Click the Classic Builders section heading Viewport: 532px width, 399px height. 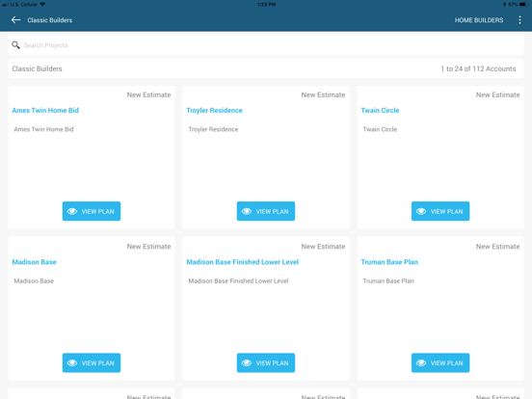37,68
